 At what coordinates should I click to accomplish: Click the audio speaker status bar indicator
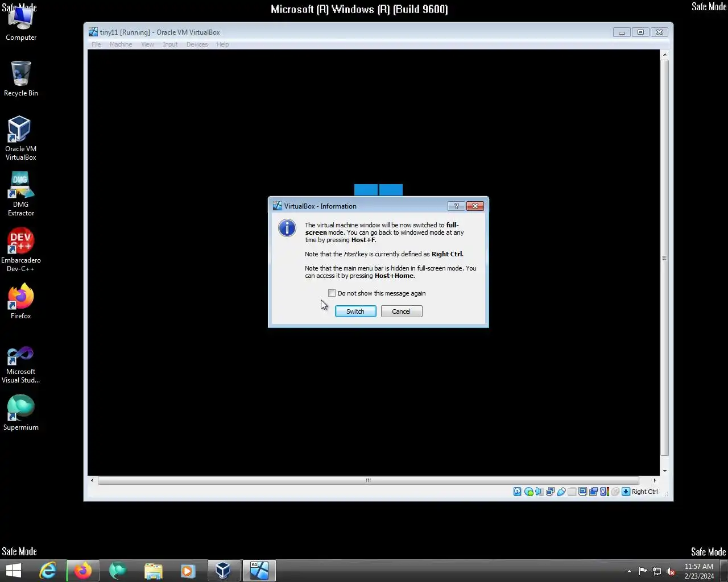pyautogui.click(x=539, y=492)
